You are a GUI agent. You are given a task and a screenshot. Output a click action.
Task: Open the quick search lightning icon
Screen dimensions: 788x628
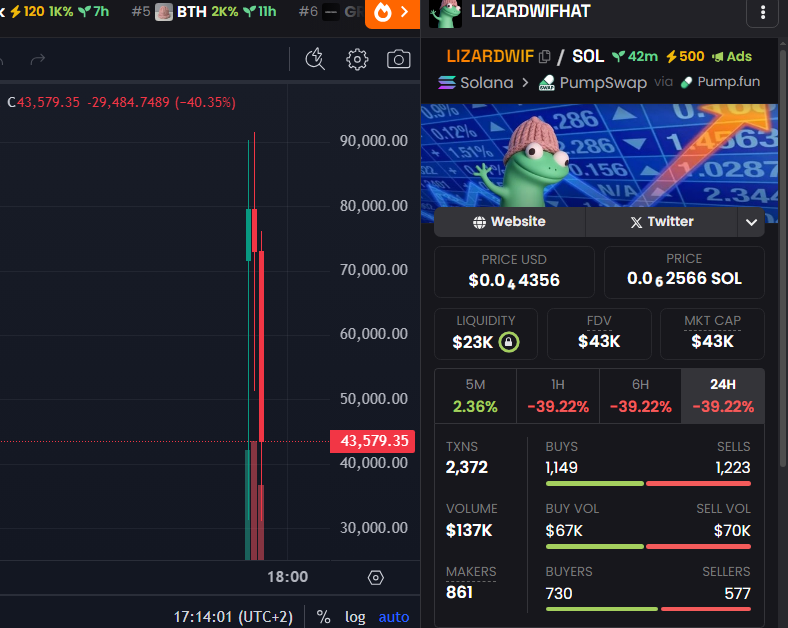coord(315,59)
